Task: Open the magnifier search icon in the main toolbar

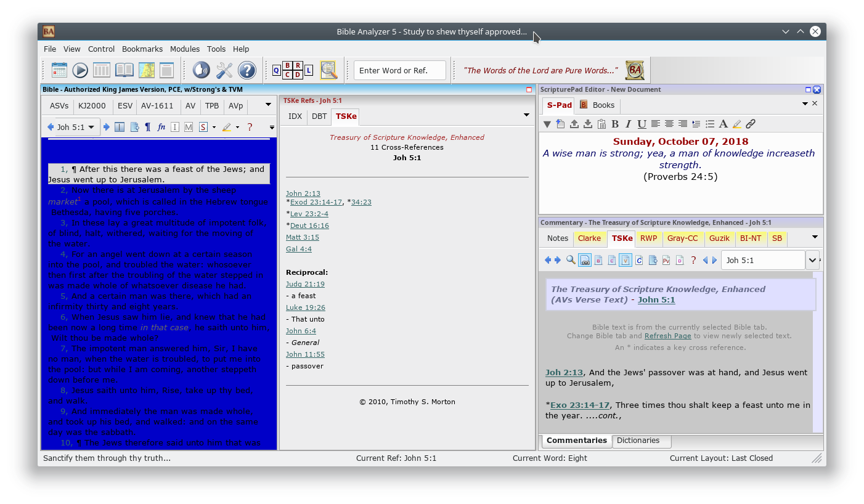Action: (328, 70)
